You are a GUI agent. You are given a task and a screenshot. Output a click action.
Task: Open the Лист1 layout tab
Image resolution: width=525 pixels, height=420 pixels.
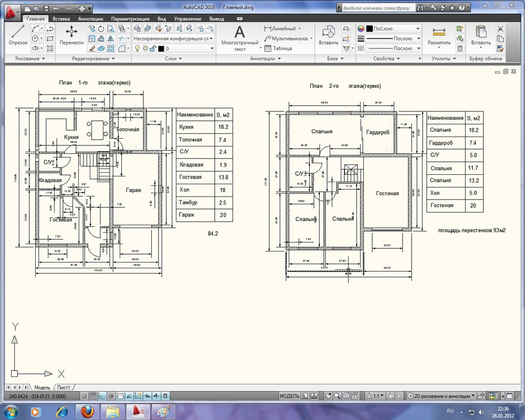(x=63, y=387)
